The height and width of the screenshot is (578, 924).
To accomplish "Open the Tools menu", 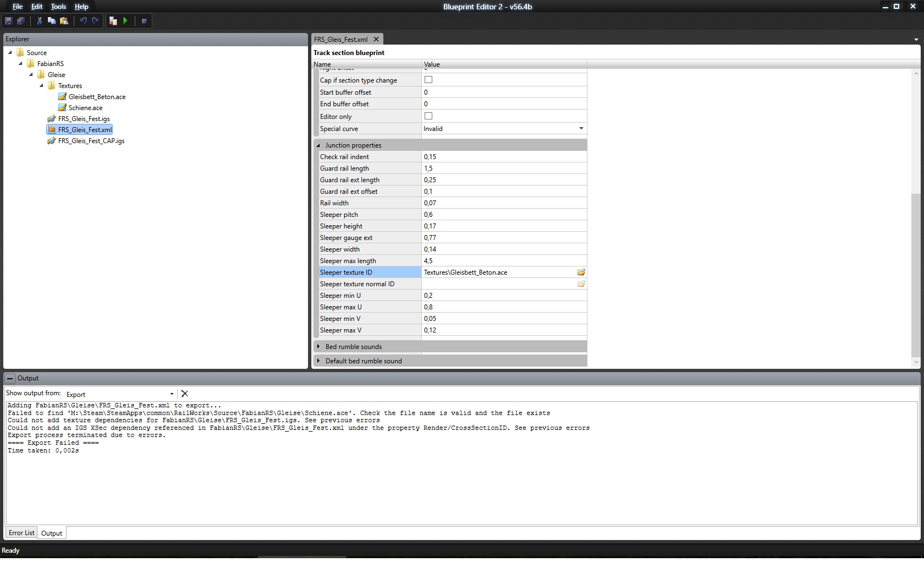I will click(x=58, y=7).
